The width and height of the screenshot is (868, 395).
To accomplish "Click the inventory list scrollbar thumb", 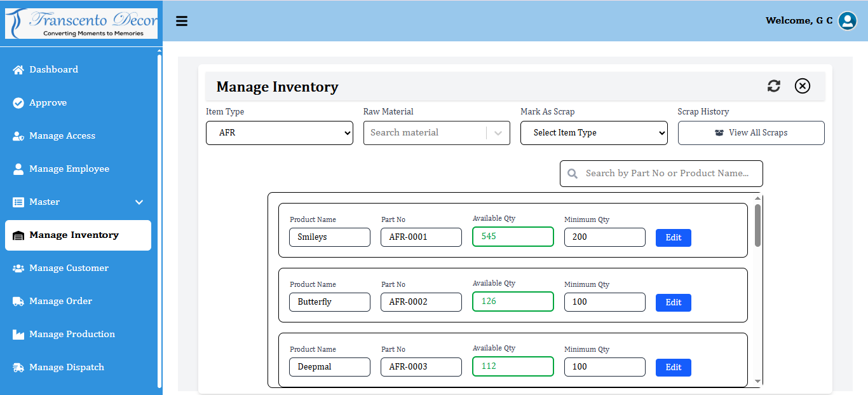I will tap(757, 225).
